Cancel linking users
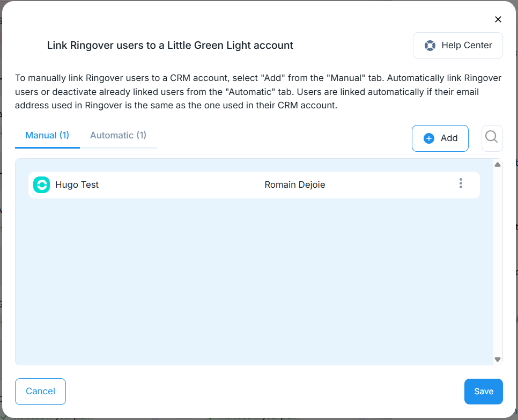518x420 pixels. click(x=40, y=392)
